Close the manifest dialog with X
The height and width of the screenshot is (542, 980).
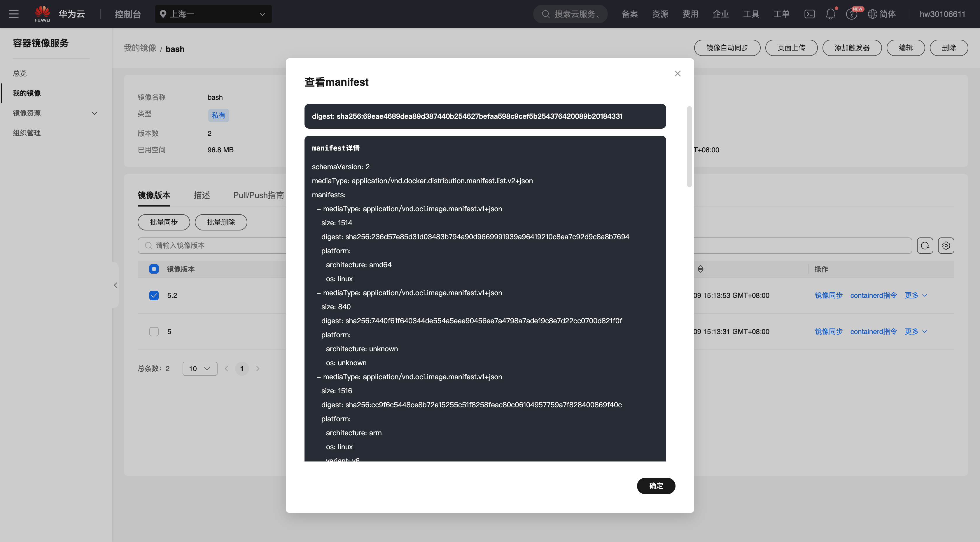click(x=678, y=74)
